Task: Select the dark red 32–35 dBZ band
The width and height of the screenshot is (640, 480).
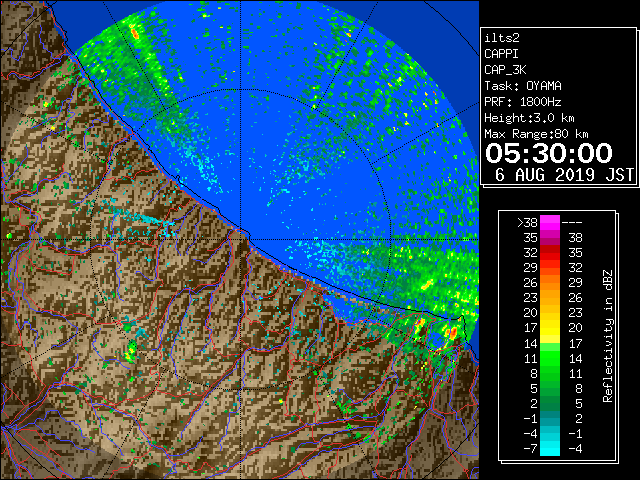Action: 550,253
